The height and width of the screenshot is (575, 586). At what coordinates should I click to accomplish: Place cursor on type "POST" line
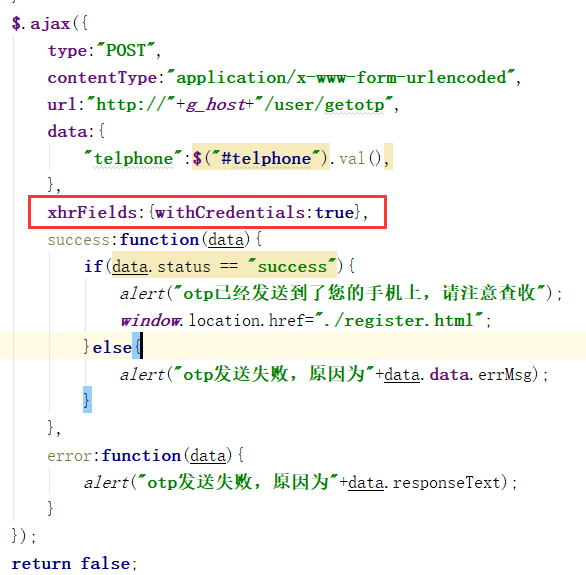click(105, 50)
